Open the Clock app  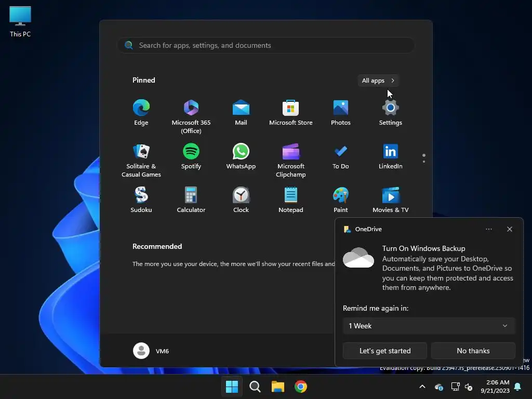[241, 200]
